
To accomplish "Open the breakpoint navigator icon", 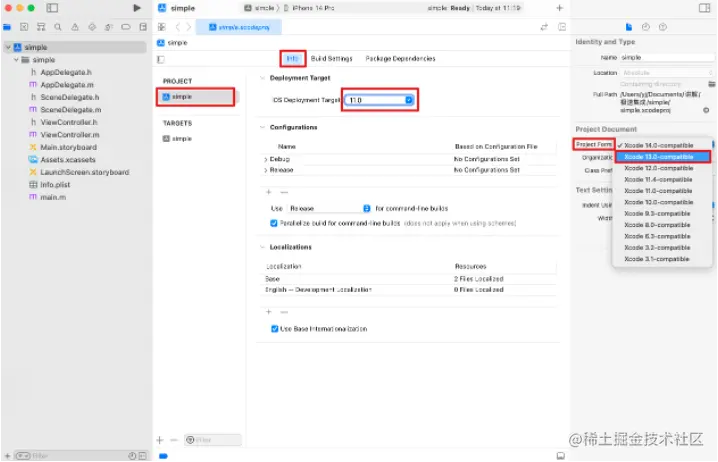I will pyautogui.click(x=125, y=27).
